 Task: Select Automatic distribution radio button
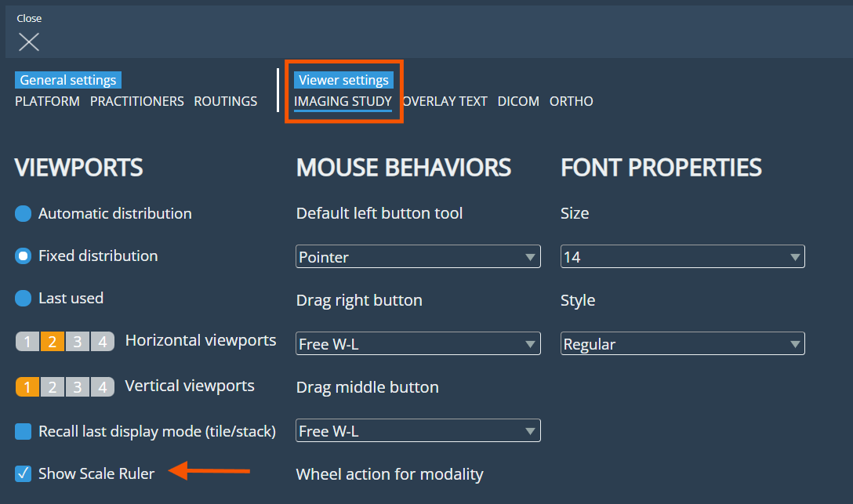pos(24,213)
